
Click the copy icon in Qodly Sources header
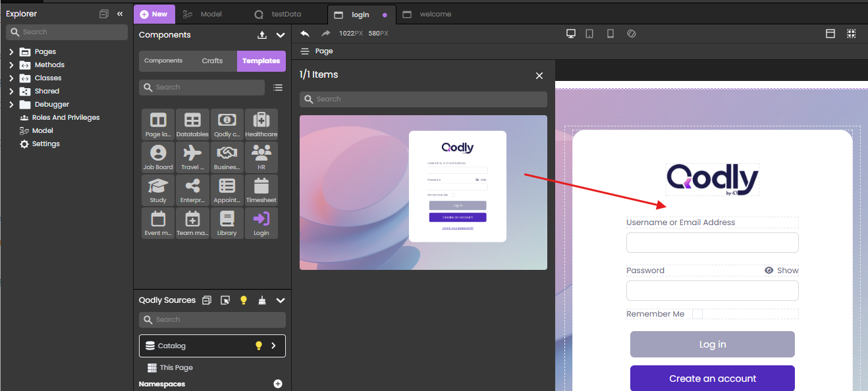coord(207,300)
